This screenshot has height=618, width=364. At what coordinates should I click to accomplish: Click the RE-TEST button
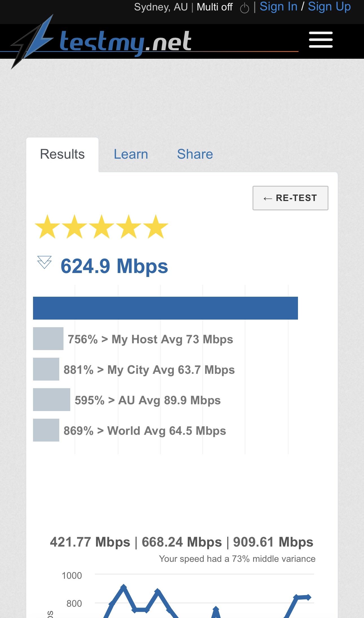(290, 198)
